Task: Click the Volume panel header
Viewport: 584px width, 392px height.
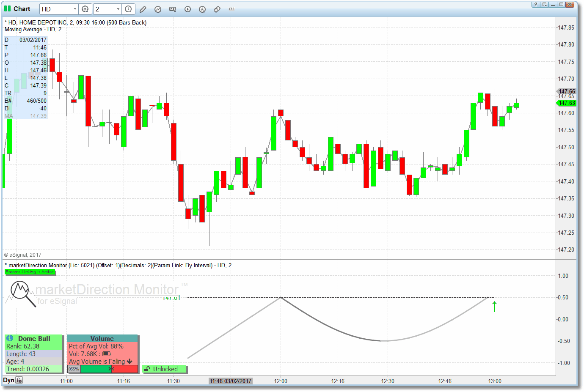Action: click(102, 338)
